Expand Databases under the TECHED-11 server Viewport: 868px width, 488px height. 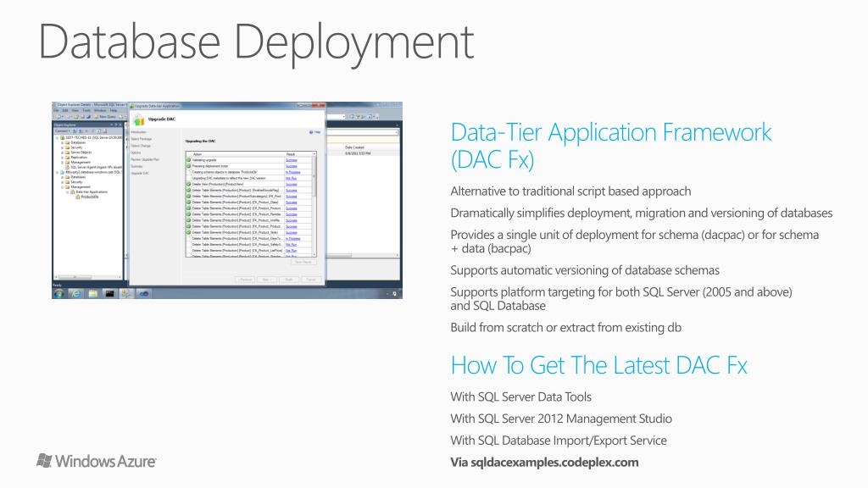[x=62, y=142]
